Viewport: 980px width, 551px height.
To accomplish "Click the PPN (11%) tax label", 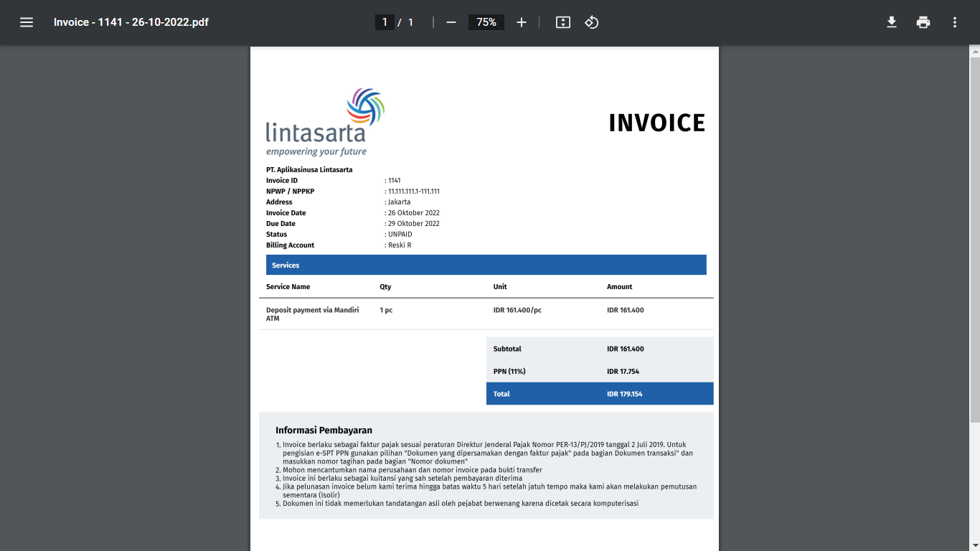I will pos(509,372).
